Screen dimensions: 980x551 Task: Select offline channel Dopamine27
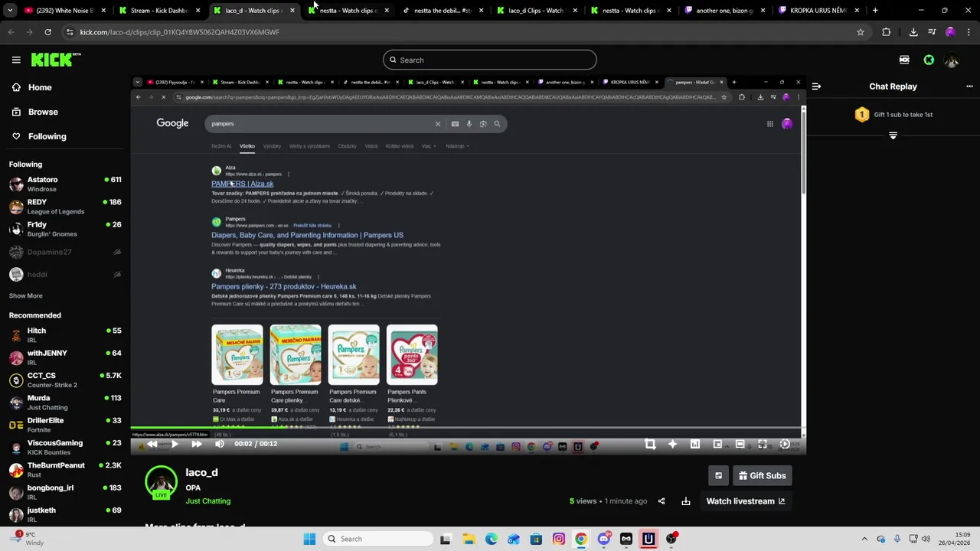(x=65, y=252)
